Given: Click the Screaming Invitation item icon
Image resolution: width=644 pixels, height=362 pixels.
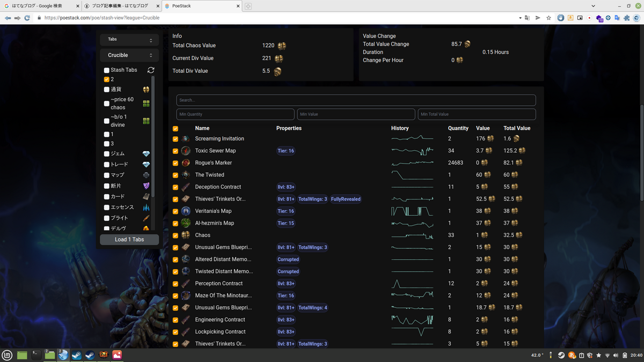Looking at the screenshot, I should [x=186, y=139].
